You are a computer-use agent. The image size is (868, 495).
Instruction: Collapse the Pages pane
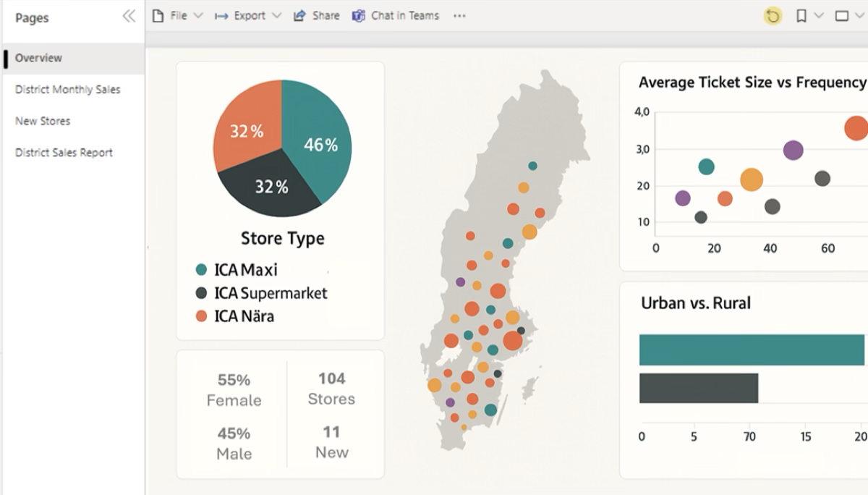pos(129,17)
